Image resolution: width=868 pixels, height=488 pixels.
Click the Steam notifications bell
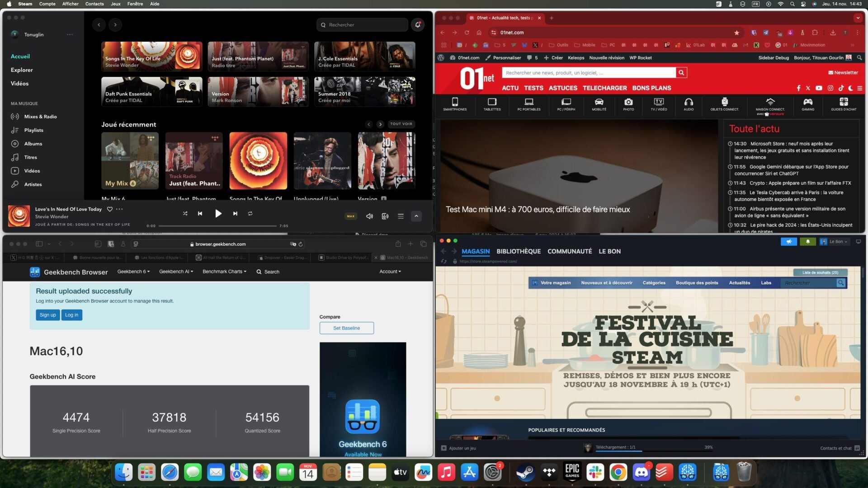tap(808, 242)
